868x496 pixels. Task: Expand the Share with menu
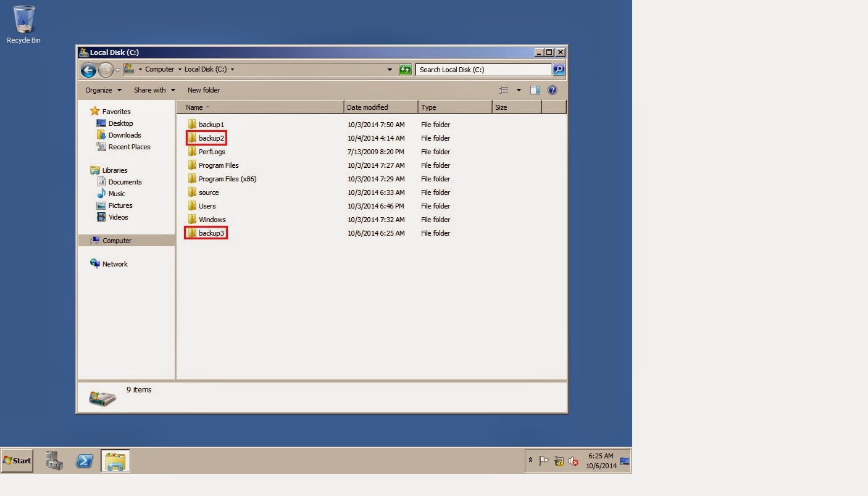tap(154, 90)
